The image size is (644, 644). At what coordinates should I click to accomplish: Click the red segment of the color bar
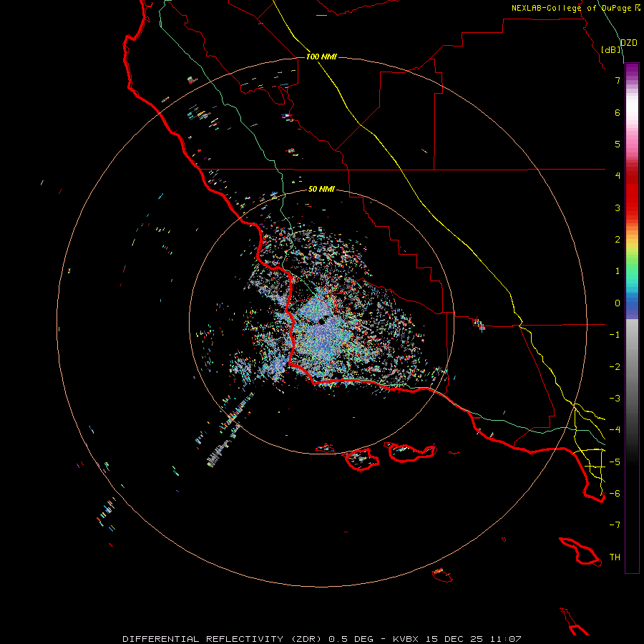click(x=632, y=193)
